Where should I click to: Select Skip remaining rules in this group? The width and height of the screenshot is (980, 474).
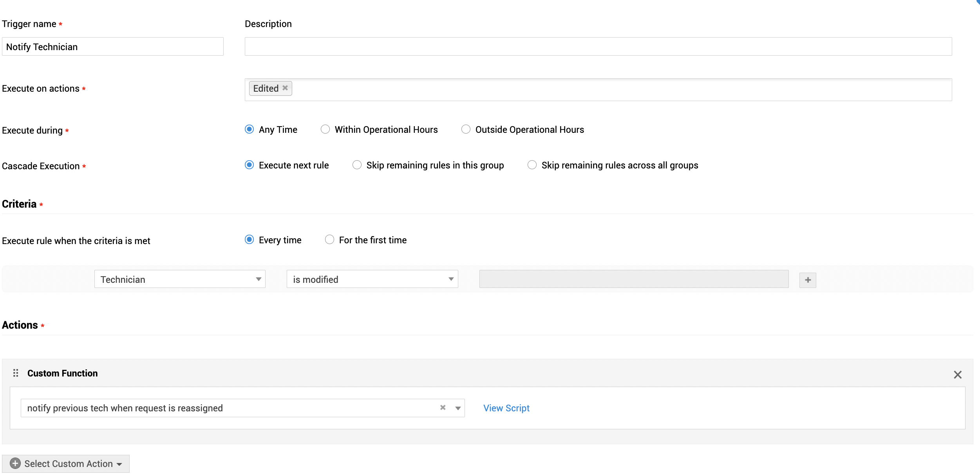click(357, 165)
